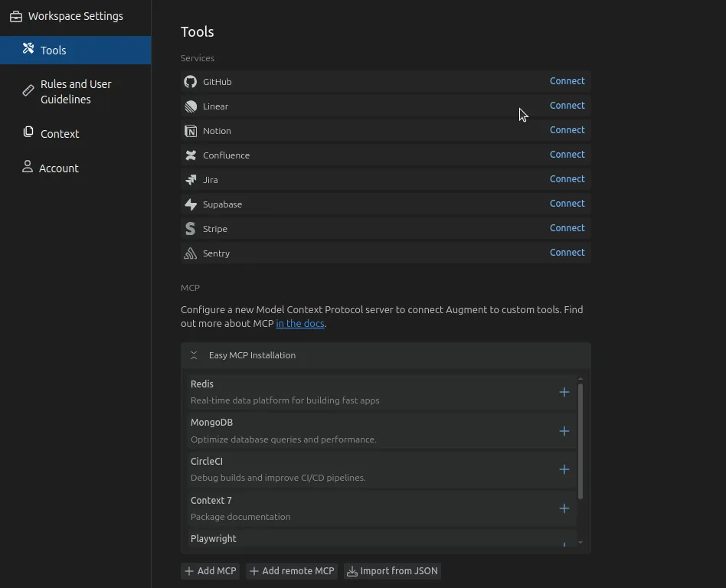Click the Linear logo icon

(x=190, y=106)
